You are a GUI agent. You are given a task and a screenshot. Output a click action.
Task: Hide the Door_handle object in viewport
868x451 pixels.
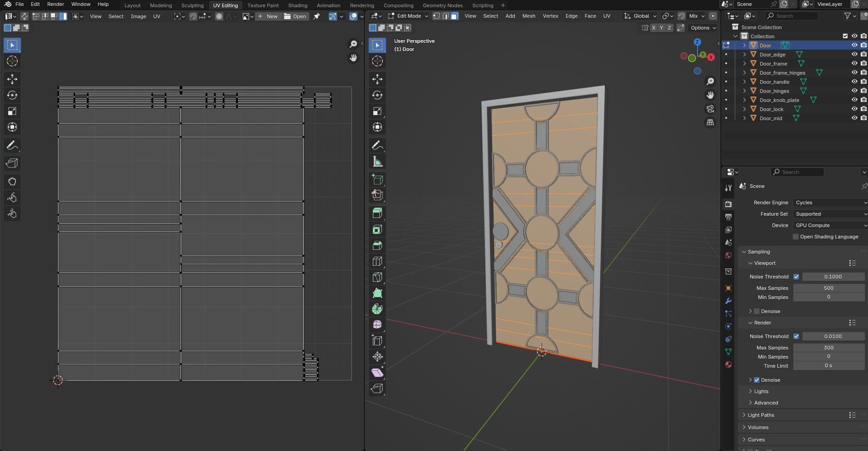(854, 81)
